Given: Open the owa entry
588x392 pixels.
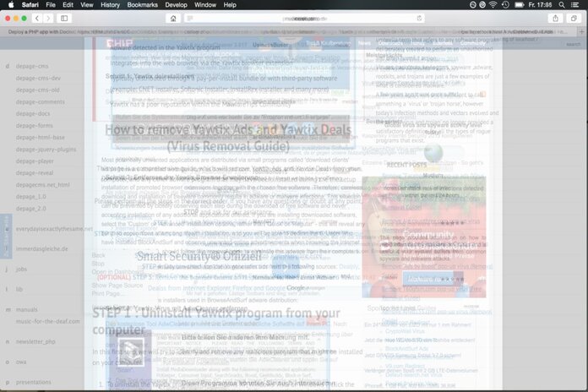Looking at the screenshot, I should coord(21,362).
